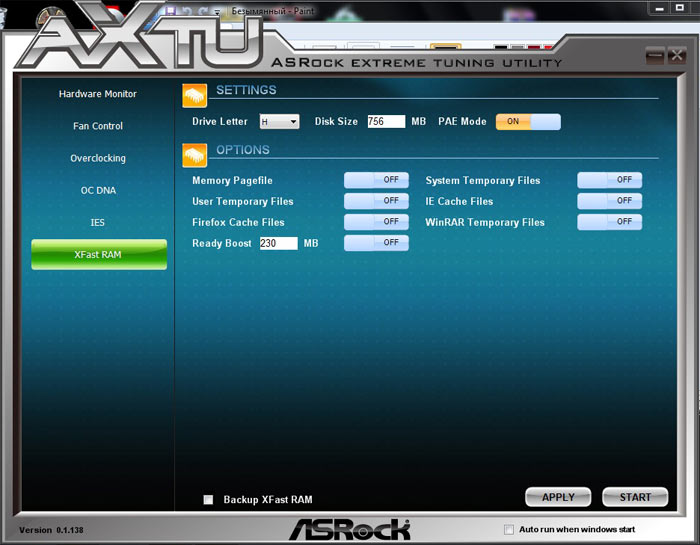
Task: Enable Auto run when windows start
Action: [x=509, y=529]
